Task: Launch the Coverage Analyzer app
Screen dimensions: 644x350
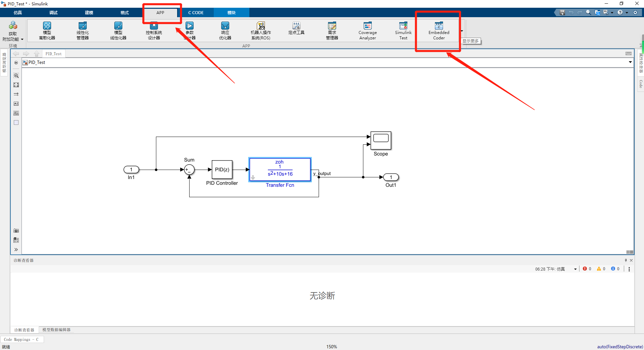Action: coord(367,30)
